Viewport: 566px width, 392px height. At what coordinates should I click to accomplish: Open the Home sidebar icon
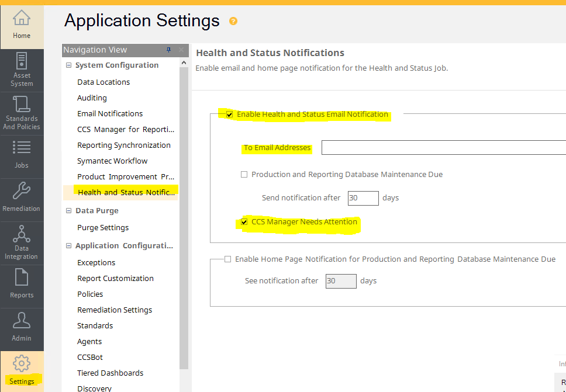22,25
